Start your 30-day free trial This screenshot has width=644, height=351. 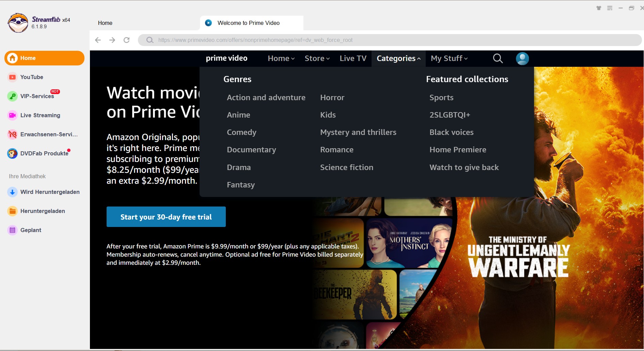coord(166,217)
